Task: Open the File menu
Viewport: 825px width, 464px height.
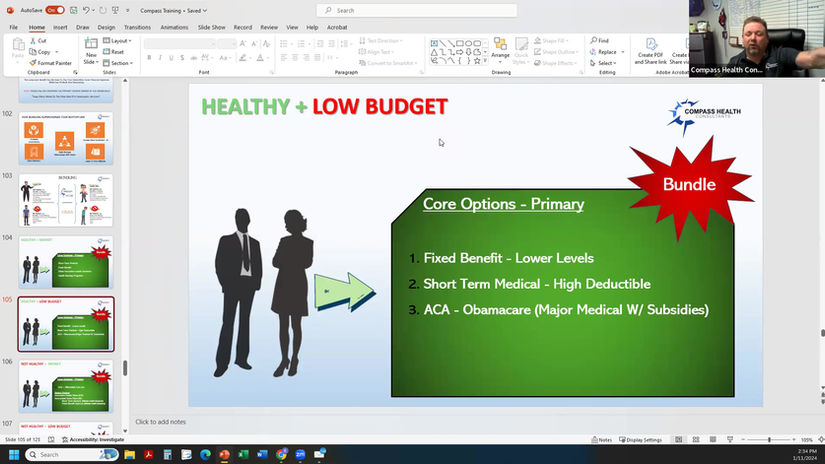Action: click(14, 27)
